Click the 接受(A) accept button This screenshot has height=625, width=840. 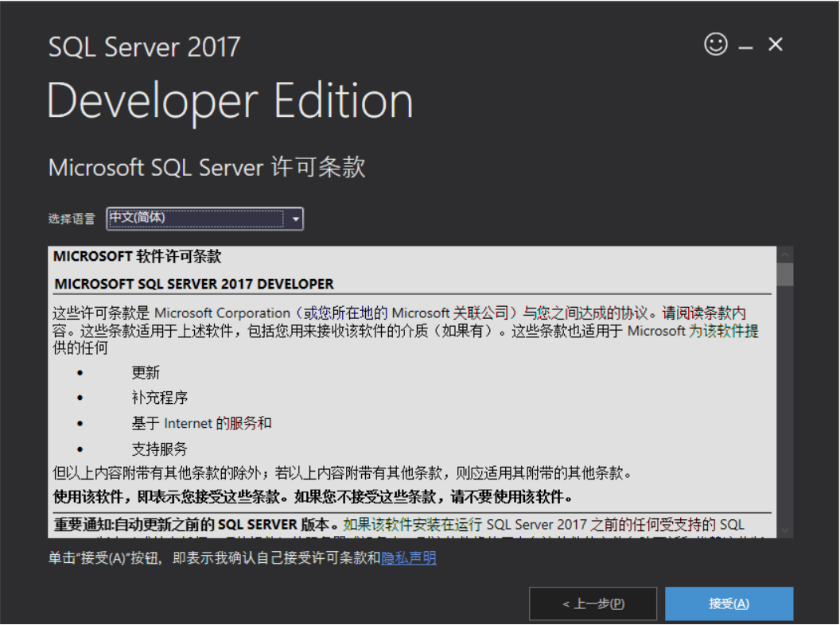pos(729,604)
